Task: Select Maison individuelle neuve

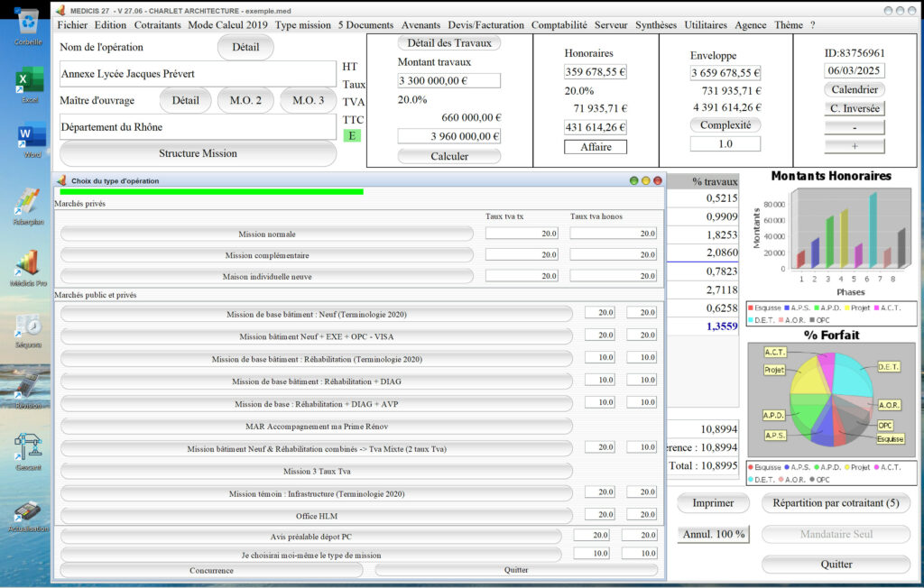Action: coord(267,276)
